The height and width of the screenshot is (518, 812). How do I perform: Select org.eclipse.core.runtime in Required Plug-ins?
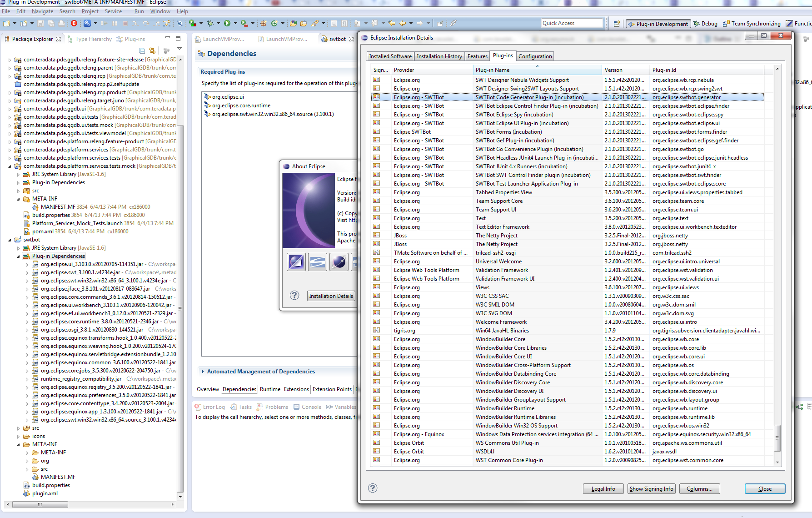pyautogui.click(x=241, y=106)
